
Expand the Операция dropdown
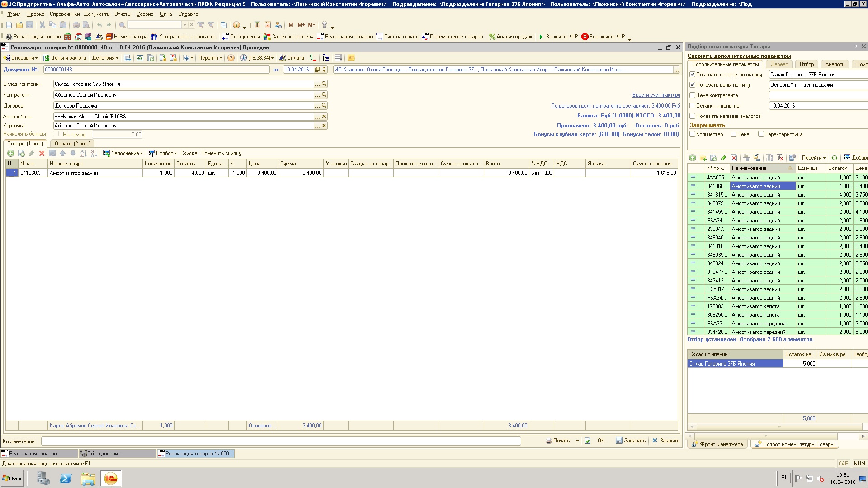coord(21,58)
